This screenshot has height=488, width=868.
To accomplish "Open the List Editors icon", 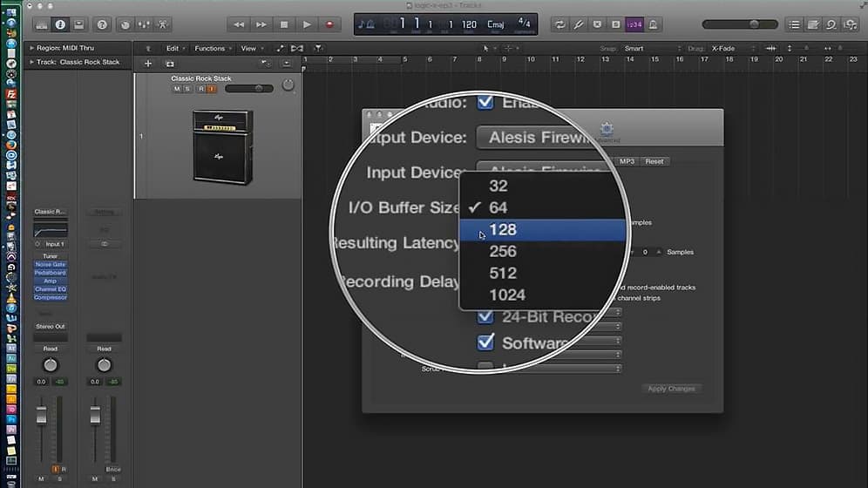I will coord(795,24).
